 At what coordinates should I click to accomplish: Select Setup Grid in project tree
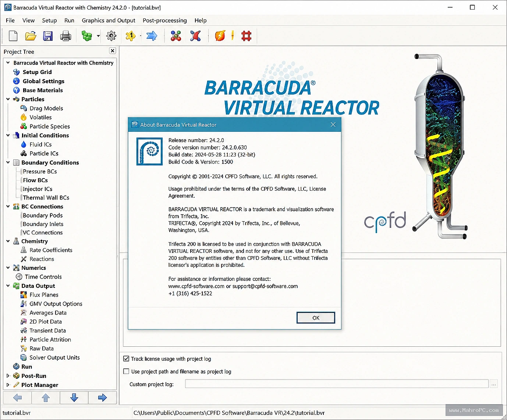(x=37, y=72)
